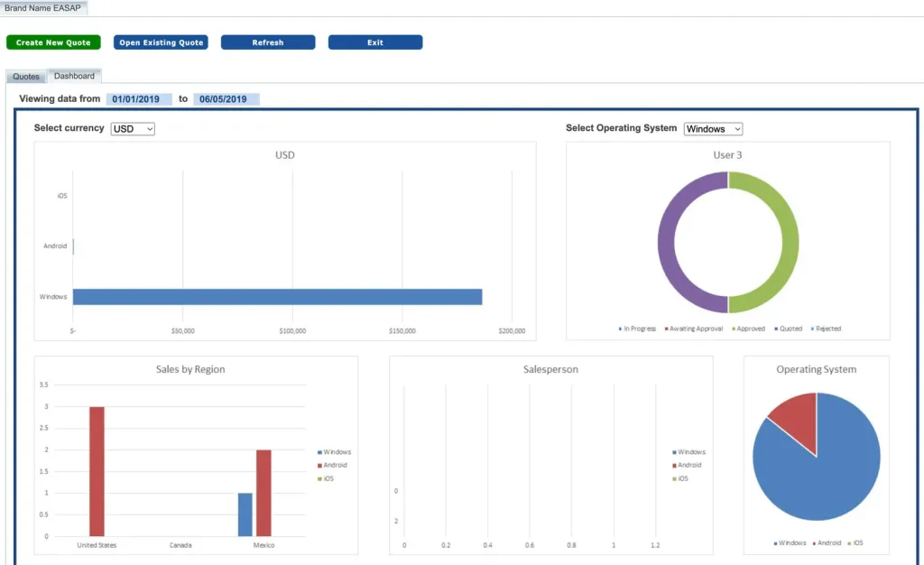Open Existing Quote button
The image size is (924, 565).
(x=161, y=42)
